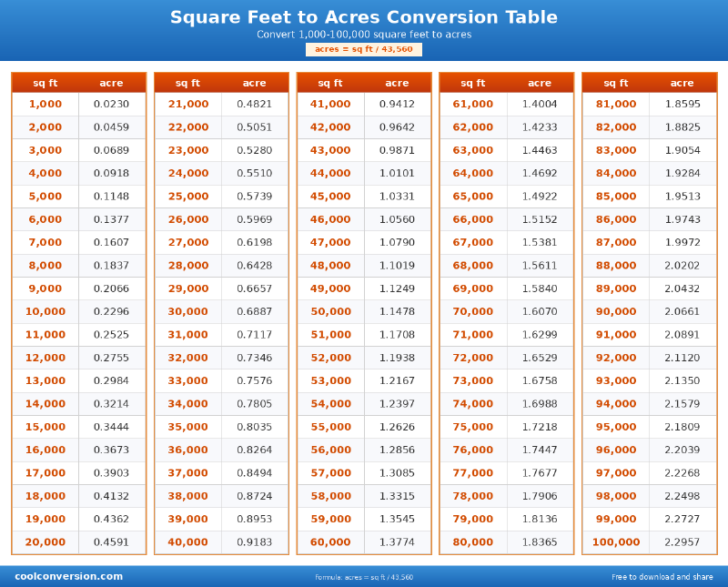Select the acre value 0.3444

[x=111, y=427]
